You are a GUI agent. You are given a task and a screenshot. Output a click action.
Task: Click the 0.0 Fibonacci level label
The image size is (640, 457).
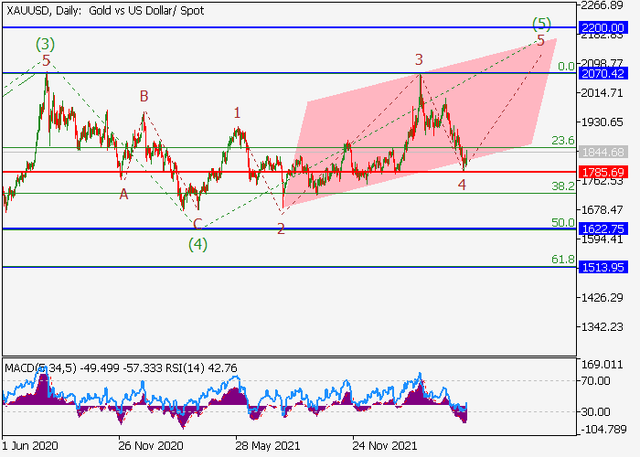coord(566,66)
